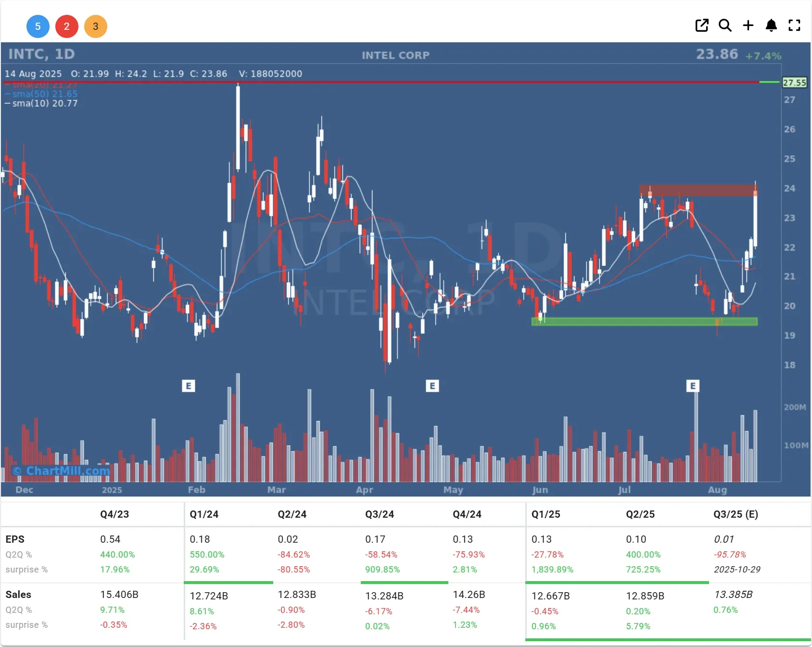Click the orange badge showing 3
812x647 pixels.
[x=96, y=26]
